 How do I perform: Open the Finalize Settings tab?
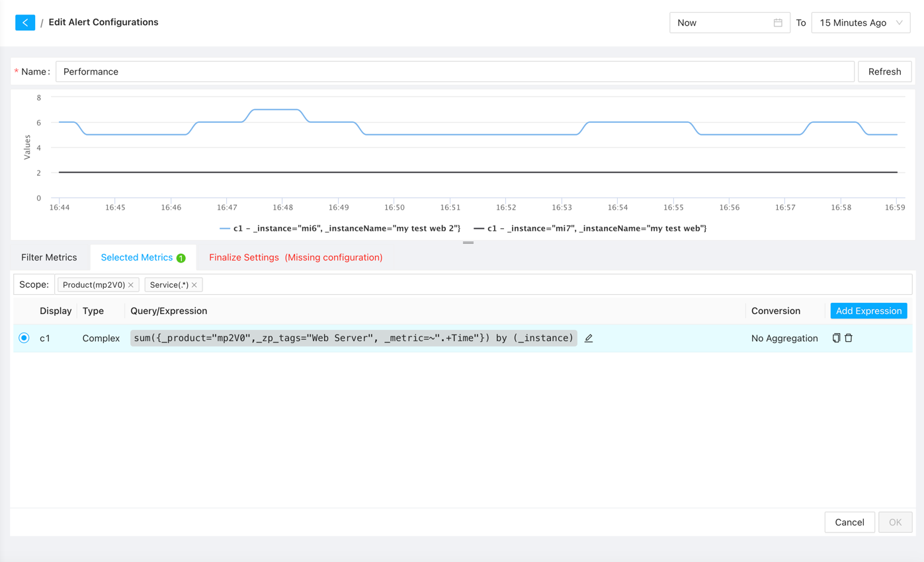tap(296, 258)
